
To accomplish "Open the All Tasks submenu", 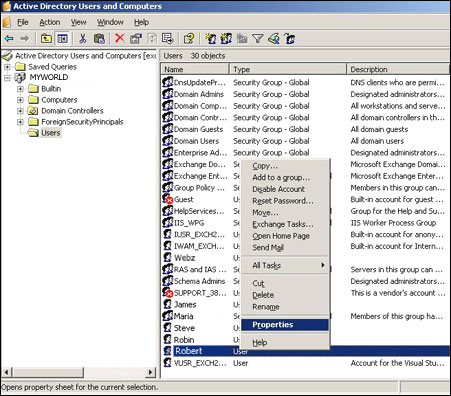I will tap(285, 265).
